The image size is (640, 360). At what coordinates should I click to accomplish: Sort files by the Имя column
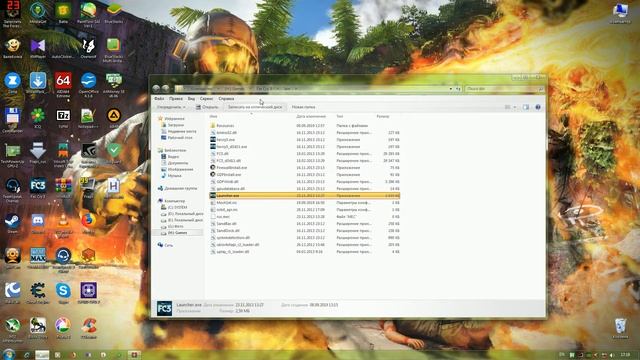click(x=213, y=117)
